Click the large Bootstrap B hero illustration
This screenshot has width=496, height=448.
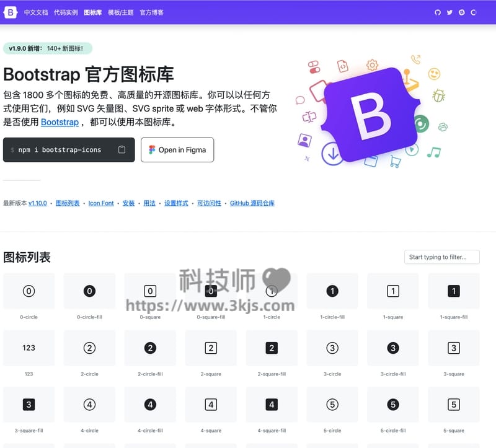371,115
